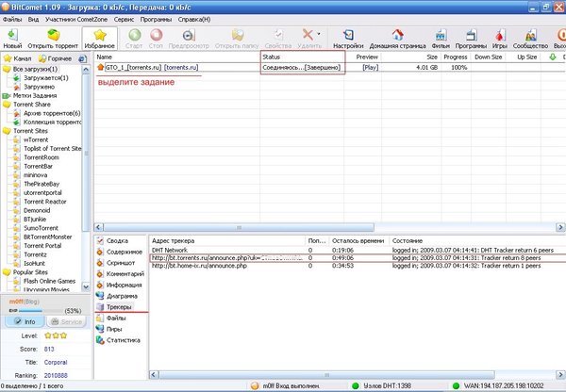Screen dimensions: 566x392
Task: Select Загружается(1) in sidebar
Action: (x=46, y=78)
